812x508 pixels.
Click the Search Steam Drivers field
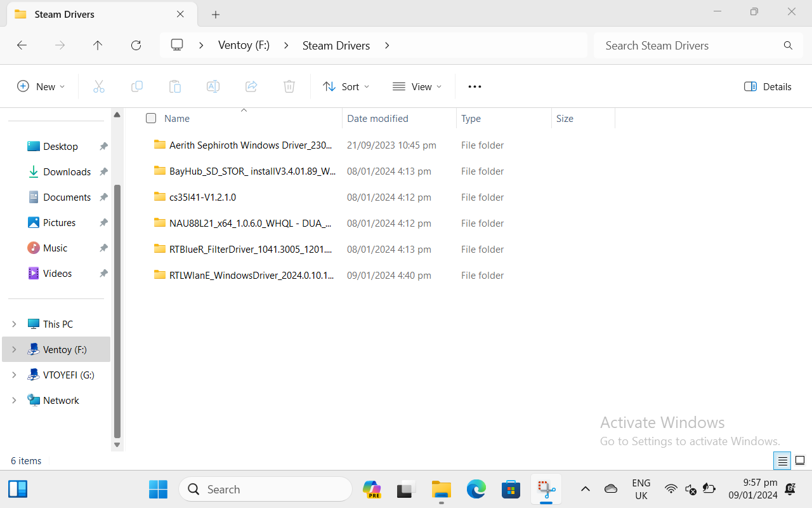tap(685, 45)
